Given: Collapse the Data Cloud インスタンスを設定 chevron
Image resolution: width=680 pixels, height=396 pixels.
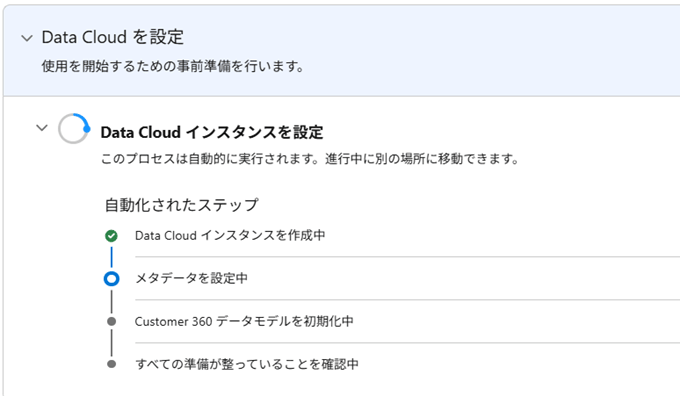Looking at the screenshot, I should (x=42, y=128).
